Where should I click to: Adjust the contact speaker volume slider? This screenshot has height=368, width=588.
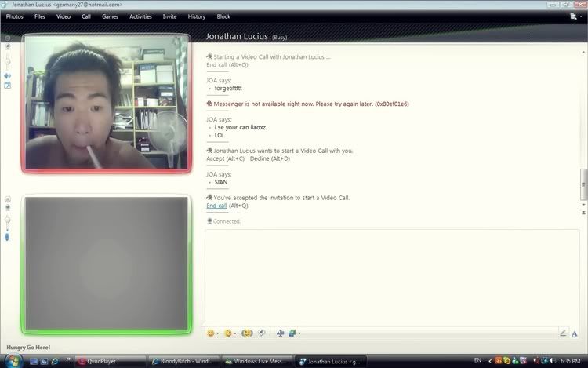(x=8, y=60)
